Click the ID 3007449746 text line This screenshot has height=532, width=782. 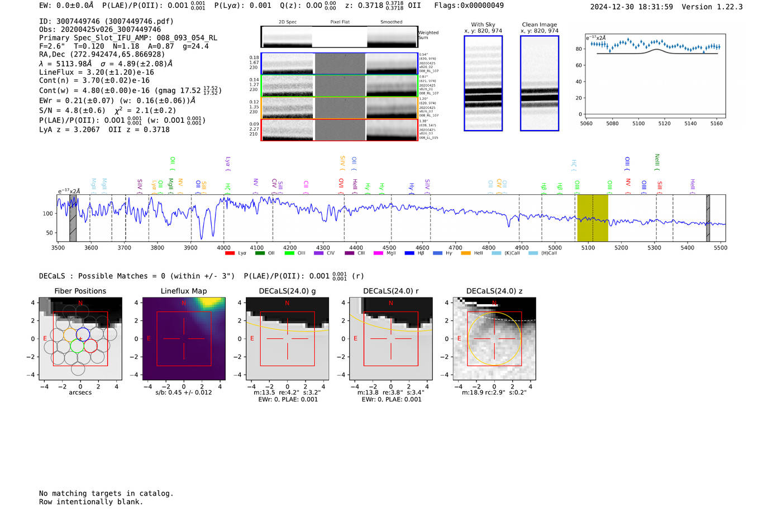click(x=106, y=21)
